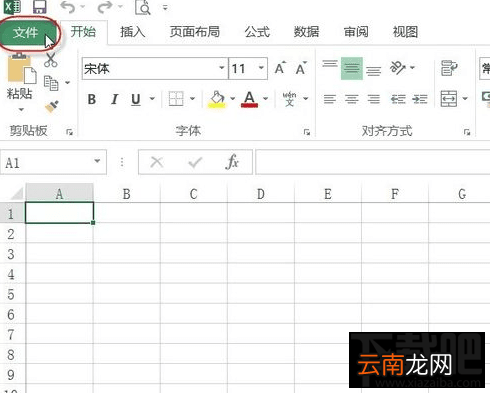Align text right
This screenshot has height=393, width=490.
point(373,99)
